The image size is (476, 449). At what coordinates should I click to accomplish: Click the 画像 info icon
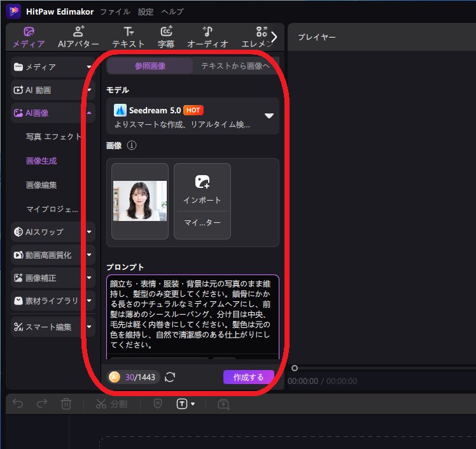(x=132, y=145)
